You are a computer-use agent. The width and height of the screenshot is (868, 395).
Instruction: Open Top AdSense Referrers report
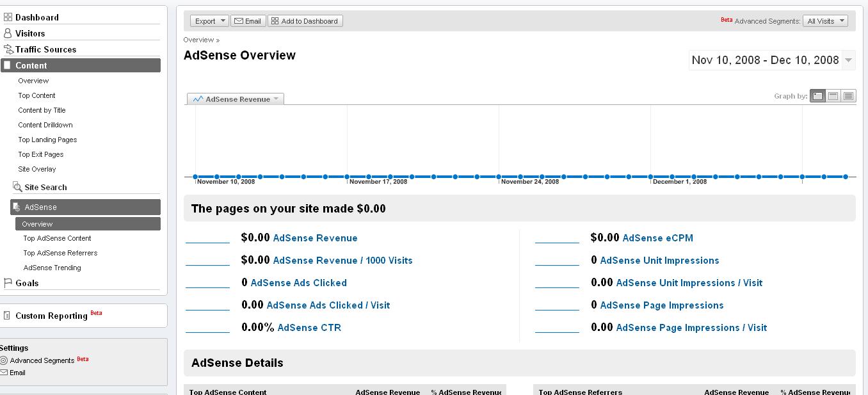60,253
